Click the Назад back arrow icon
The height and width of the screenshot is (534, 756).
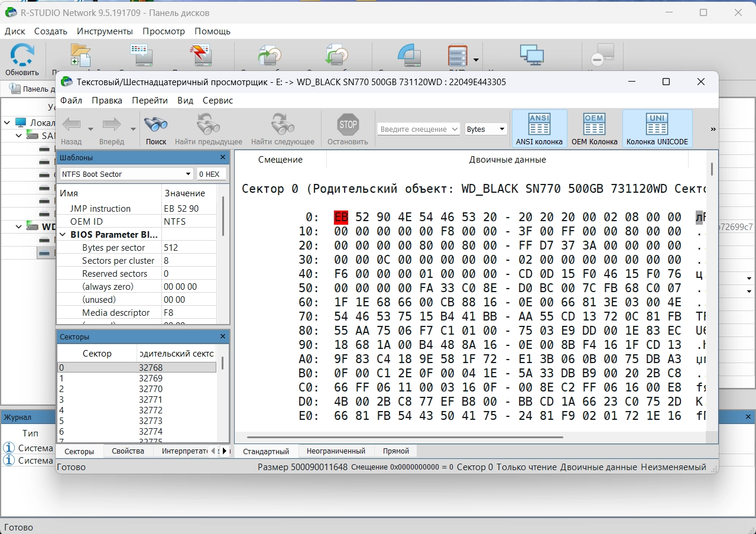72,124
